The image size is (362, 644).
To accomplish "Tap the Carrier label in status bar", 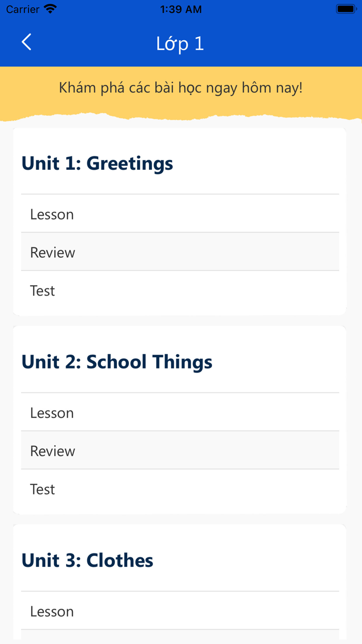I will (x=23, y=9).
